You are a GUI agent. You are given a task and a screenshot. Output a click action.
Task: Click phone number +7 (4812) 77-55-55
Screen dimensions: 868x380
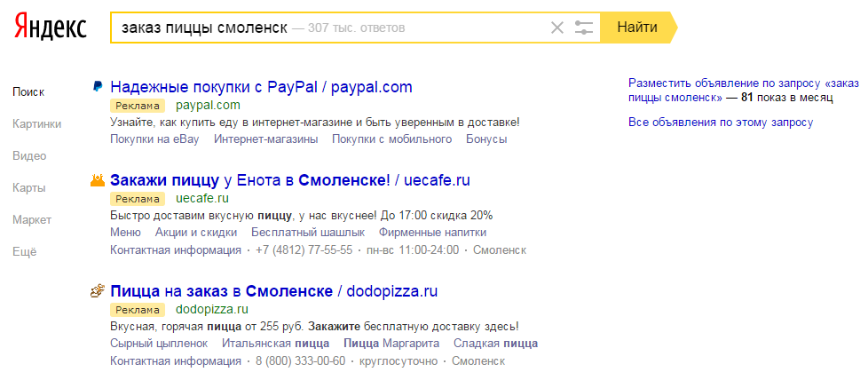304,249
